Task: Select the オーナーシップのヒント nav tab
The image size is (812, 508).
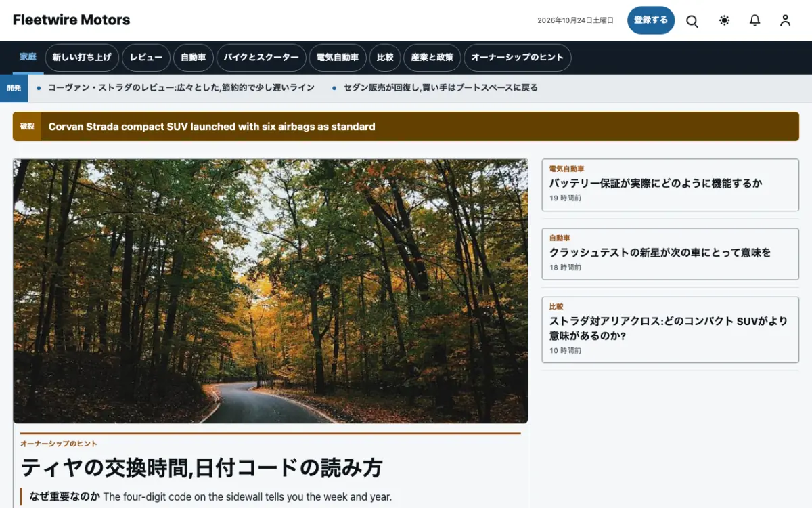Action: (518, 58)
